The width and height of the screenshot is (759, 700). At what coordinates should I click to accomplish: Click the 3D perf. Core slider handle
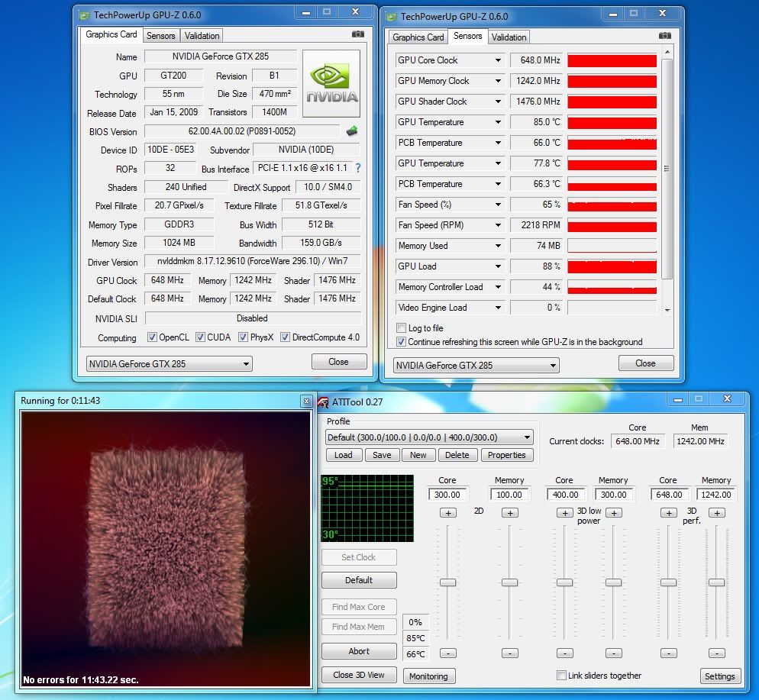tap(668, 582)
